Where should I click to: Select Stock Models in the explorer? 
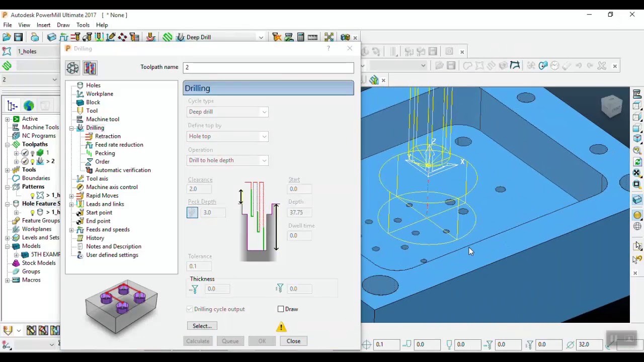click(x=39, y=263)
